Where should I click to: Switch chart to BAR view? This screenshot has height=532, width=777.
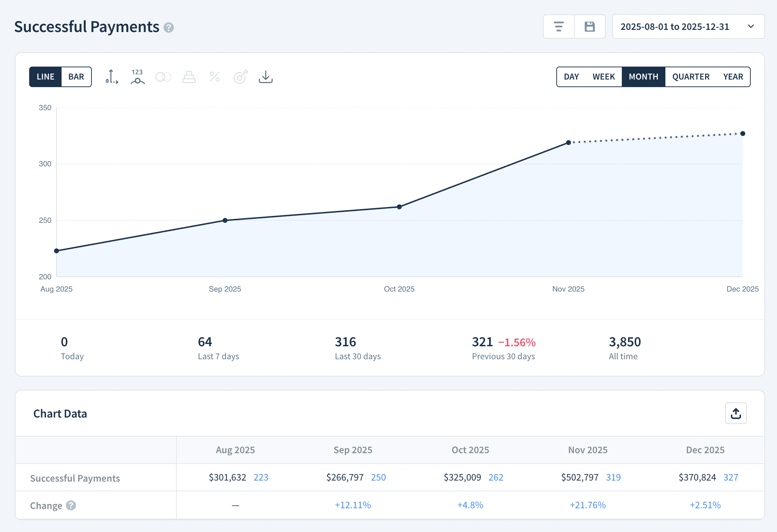(x=76, y=77)
